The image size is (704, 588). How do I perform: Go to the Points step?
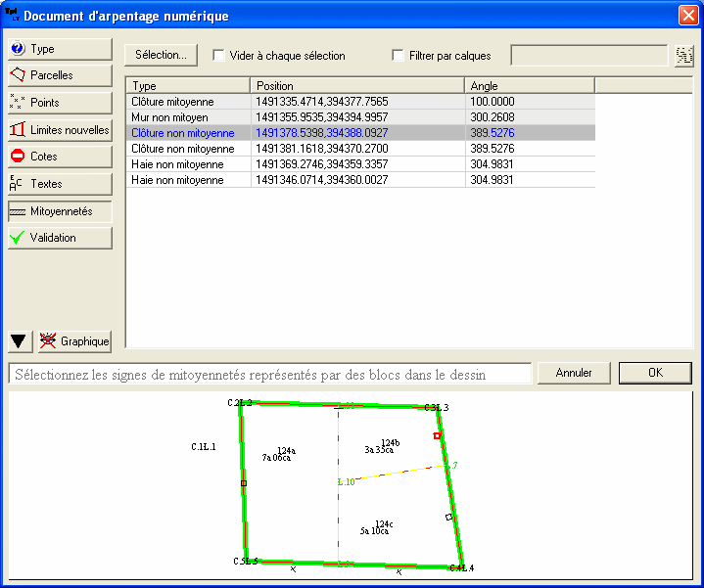[x=59, y=103]
